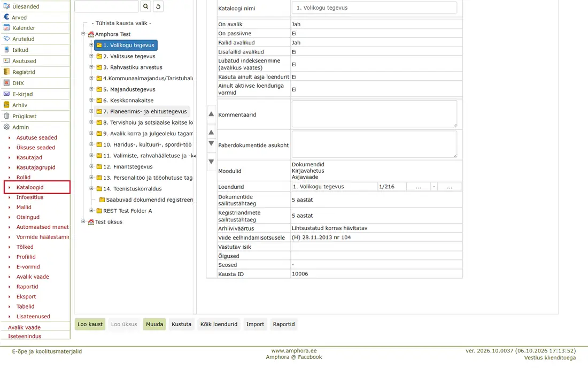Click the up arrow beside Kommentaarid
The width and height of the screenshot is (588, 368).
[211, 114]
